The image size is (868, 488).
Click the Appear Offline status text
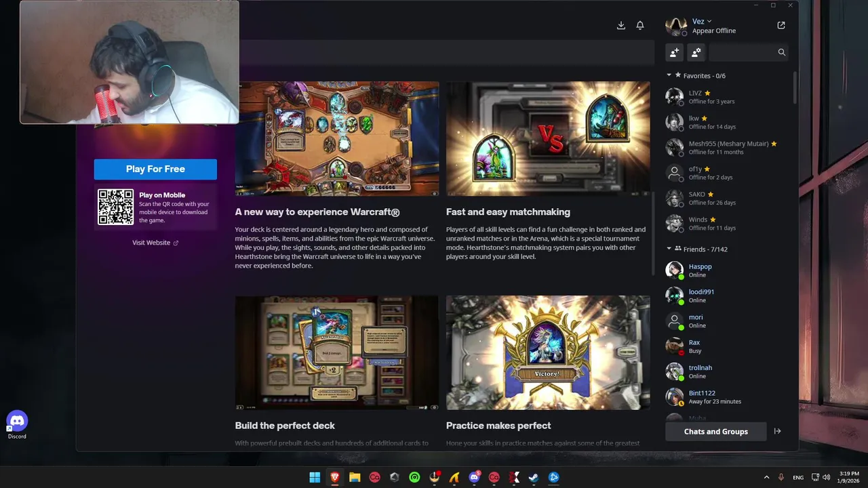713,30
